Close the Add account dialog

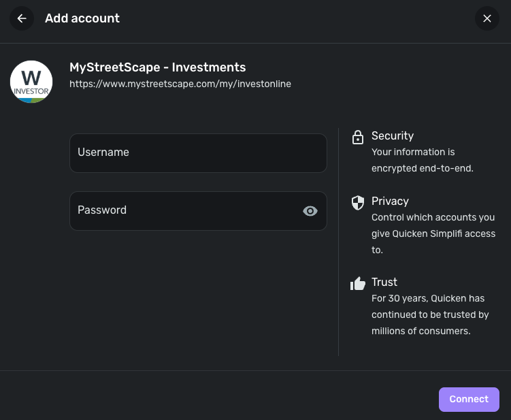(487, 18)
